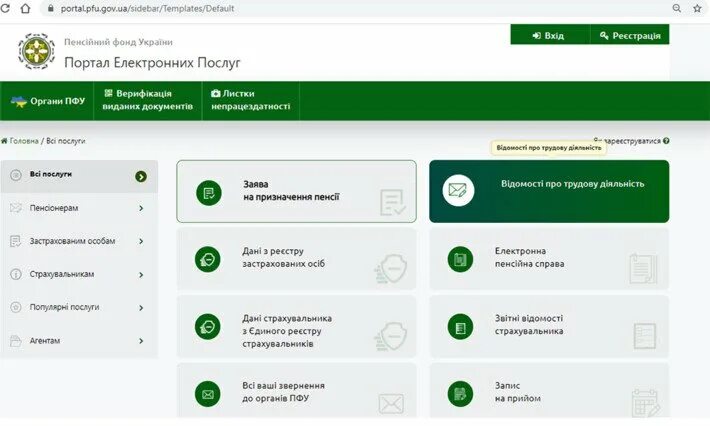Image resolution: width=710 pixels, height=426 pixels.
Task: Open Звітні відомості страхувальника card
Action: pos(549,326)
